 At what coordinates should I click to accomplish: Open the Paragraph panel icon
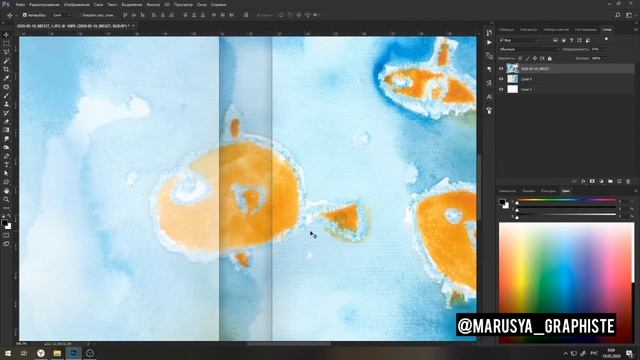coord(489,69)
